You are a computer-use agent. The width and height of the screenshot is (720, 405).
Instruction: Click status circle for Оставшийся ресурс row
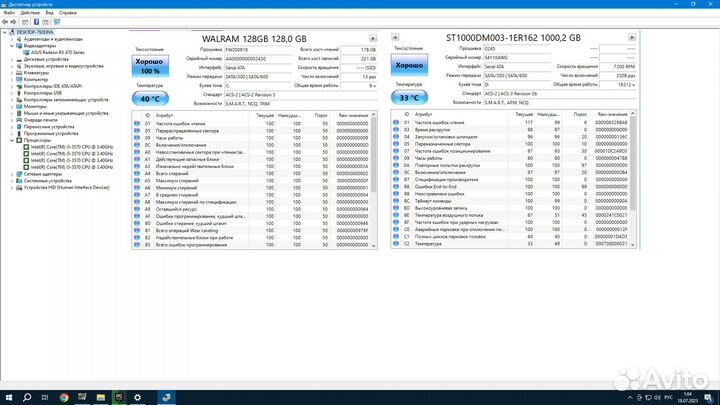(137, 209)
